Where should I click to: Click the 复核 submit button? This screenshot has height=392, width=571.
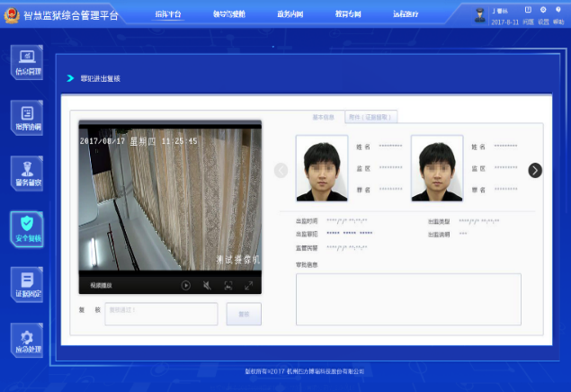243,314
